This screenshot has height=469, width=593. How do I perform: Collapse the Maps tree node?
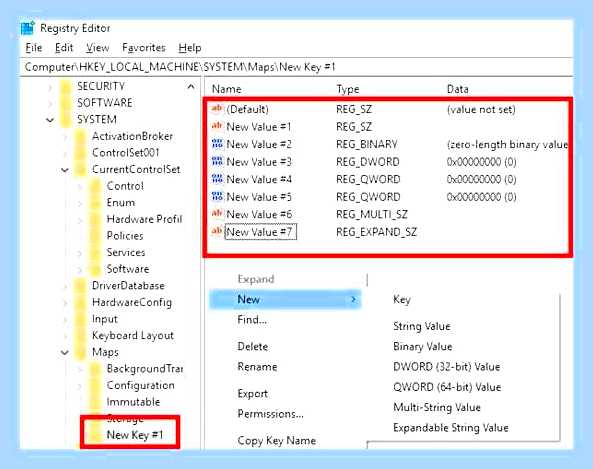(x=65, y=353)
